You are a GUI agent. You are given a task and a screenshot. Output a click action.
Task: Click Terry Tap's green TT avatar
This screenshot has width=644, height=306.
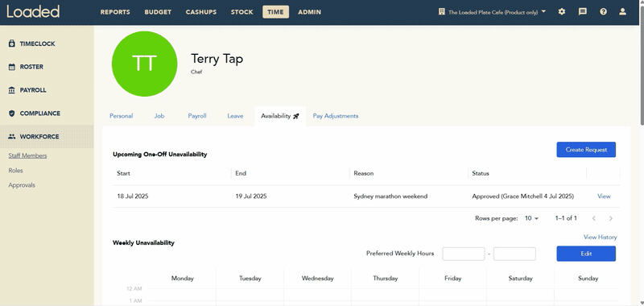coord(145,64)
